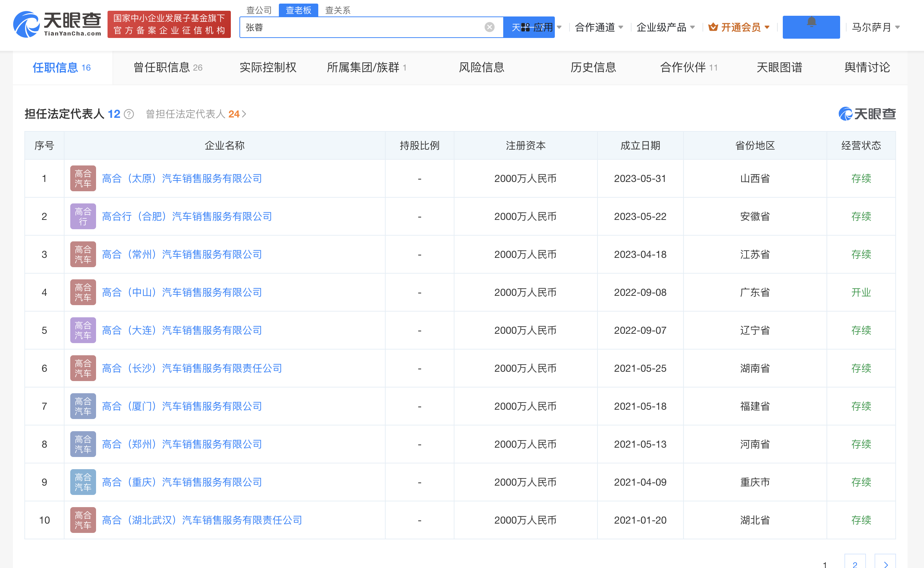Open 高合行（合肥）汽车销售服务有限公司 link

click(x=187, y=216)
